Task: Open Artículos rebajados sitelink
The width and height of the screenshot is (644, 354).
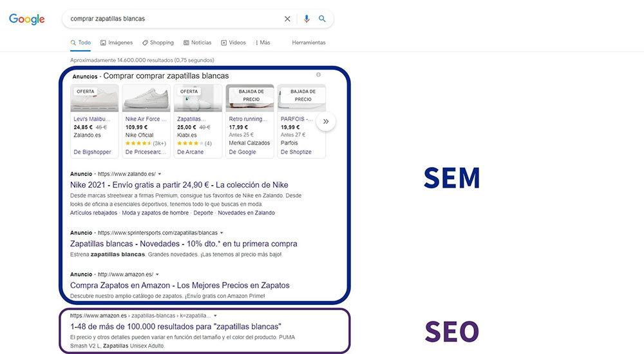Action: point(93,213)
